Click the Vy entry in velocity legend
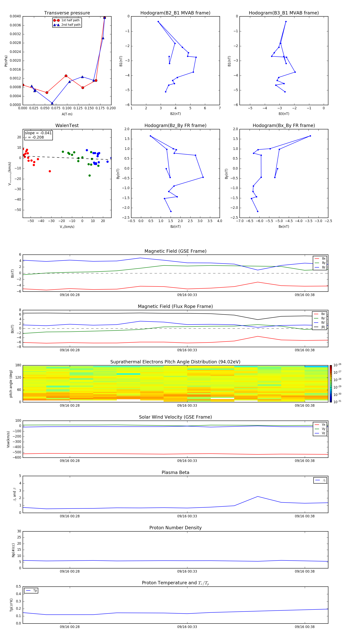This screenshot has height=644, width=351. 320,429
